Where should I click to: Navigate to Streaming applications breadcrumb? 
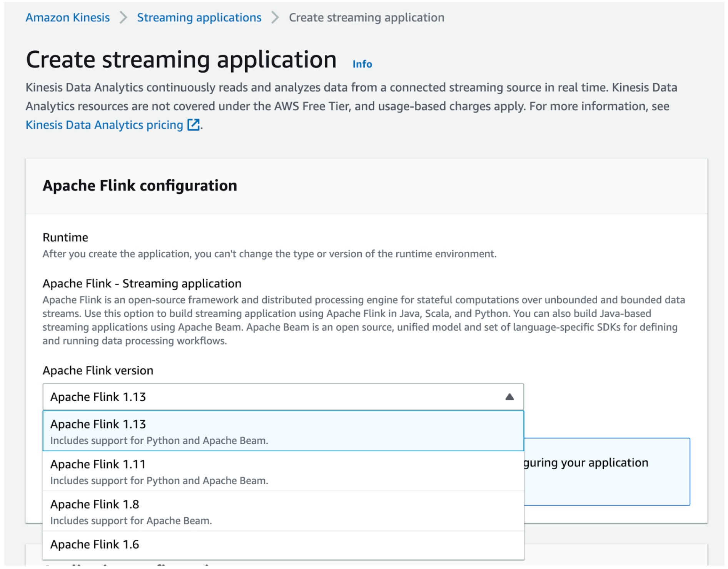pos(199,17)
